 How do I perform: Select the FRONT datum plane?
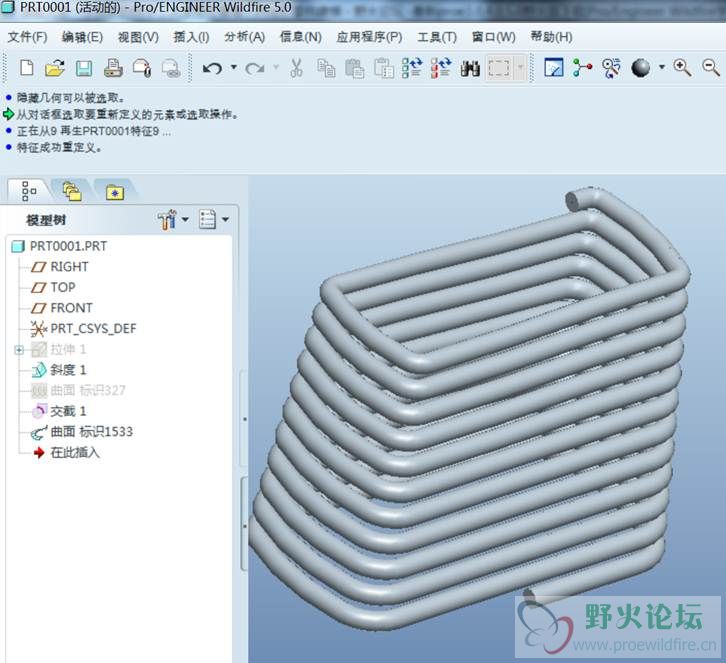(71, 308)
